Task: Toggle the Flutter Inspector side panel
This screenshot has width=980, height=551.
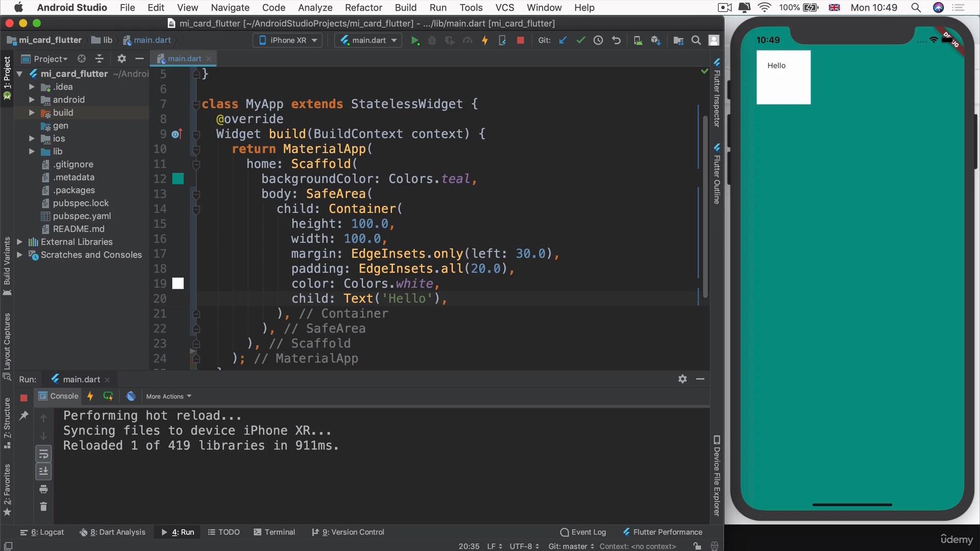Action: (x=717, y=92)
